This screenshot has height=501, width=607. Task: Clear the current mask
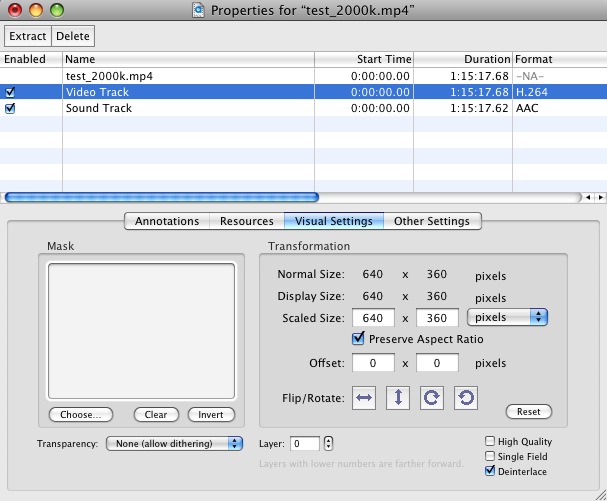click(x=156, y=415)
